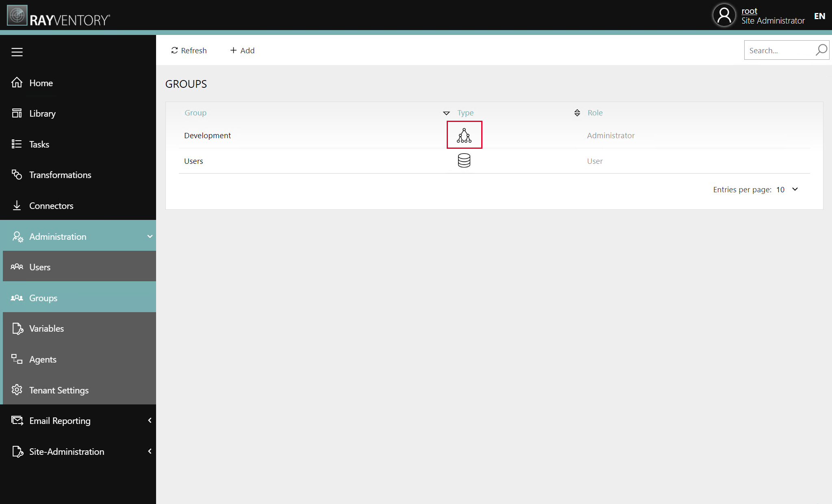Click the root account link

click(x=749, y=11)
